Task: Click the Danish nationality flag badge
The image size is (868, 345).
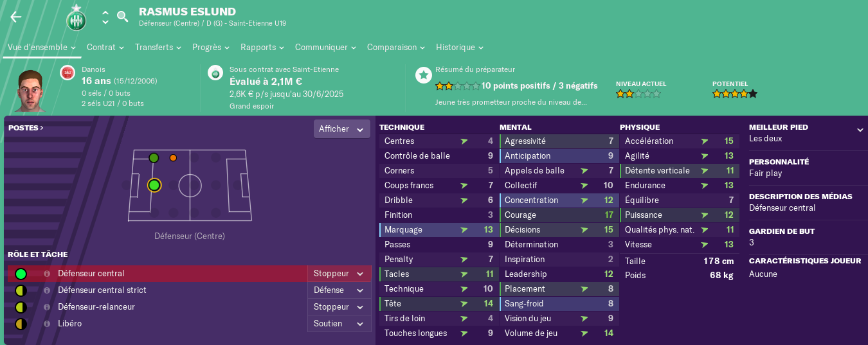Action: tap(68, 73)
